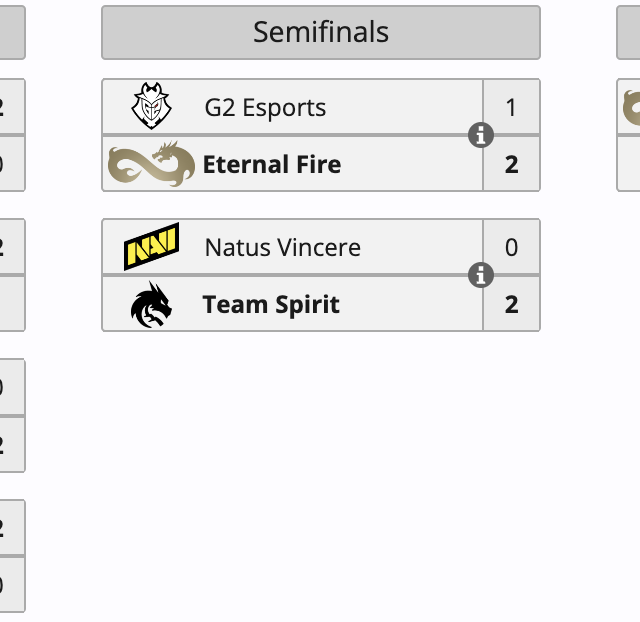Click the Eternal Fire dragon logo
This screenshot has width=640, height=622.
[x=151, y=164]
